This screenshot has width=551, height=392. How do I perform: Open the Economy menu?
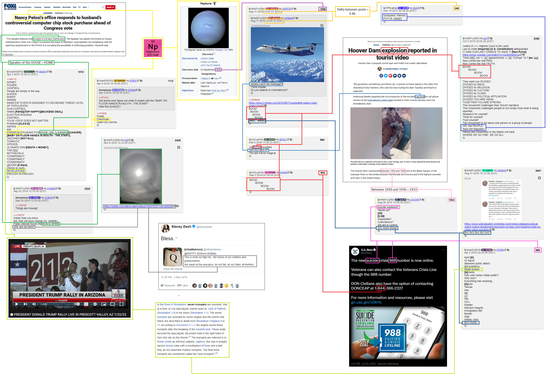coord(38,7)
